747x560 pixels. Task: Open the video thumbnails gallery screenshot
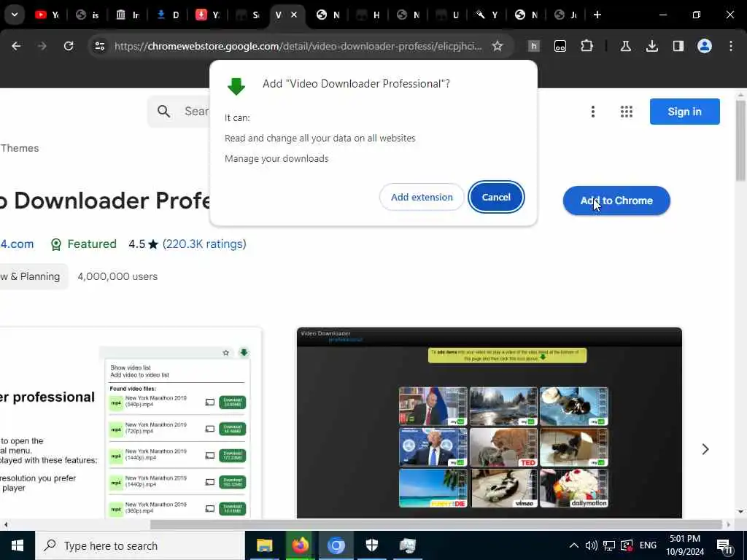click(x=489, y=423)
